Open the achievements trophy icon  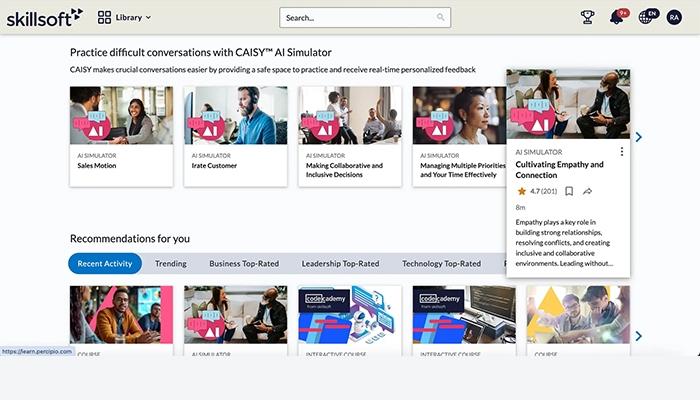(588, 17)
